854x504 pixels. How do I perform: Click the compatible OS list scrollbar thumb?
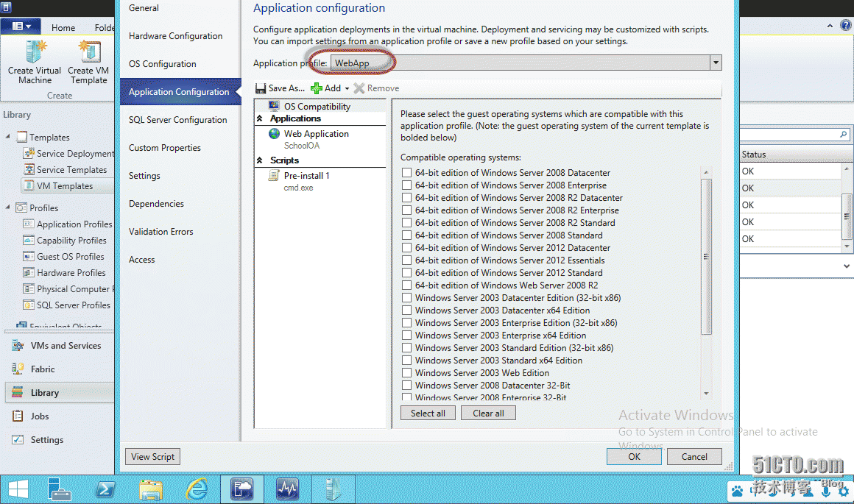point(706,256)
